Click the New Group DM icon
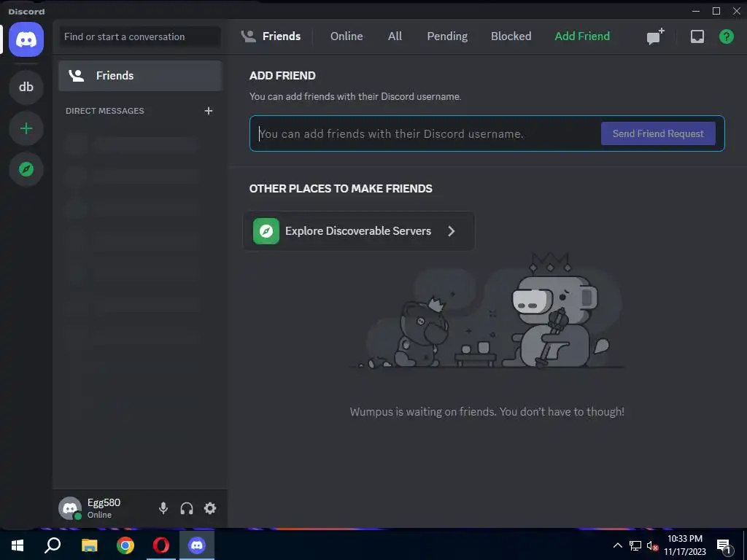Screen dimensions: 747x560 point(656,36)
